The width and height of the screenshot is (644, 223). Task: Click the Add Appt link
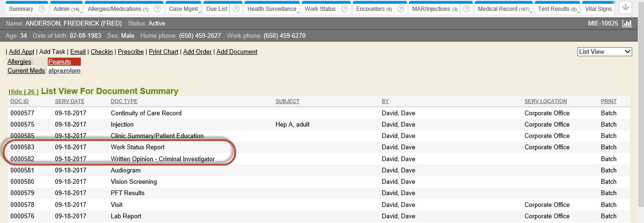[x=21, y=52]
